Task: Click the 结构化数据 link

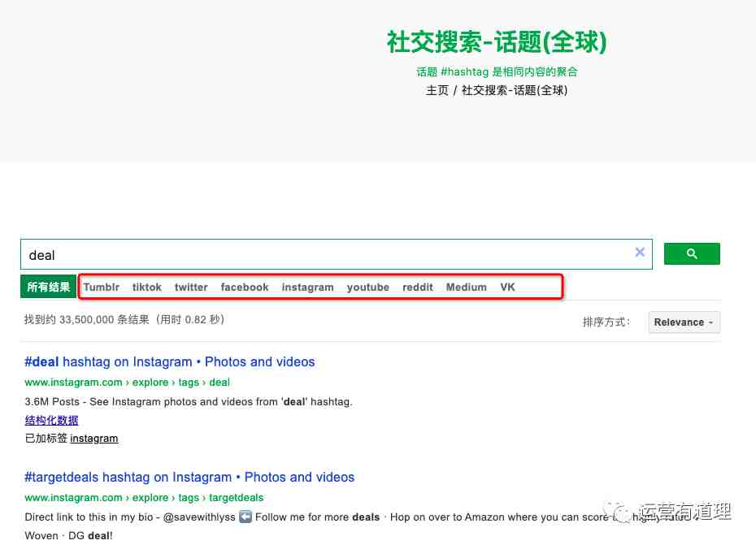Action: (x=51, y=420)
